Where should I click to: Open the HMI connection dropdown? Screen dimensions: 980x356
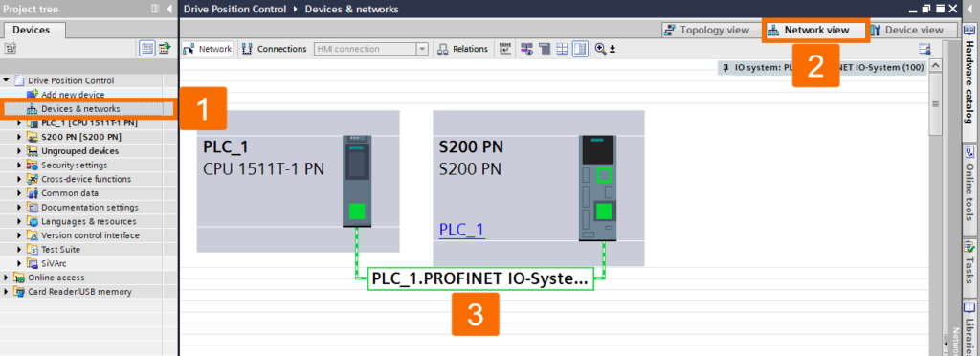click(x=422, y=49)
